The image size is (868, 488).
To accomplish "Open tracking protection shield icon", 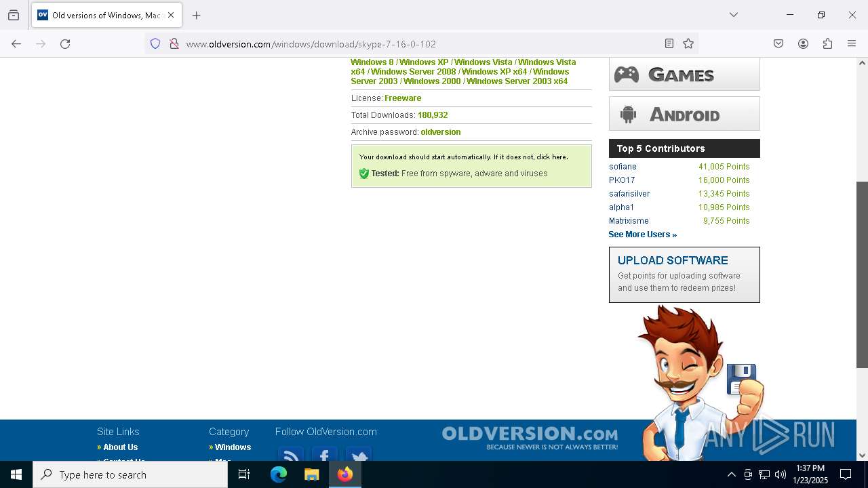I will (155, 44).
